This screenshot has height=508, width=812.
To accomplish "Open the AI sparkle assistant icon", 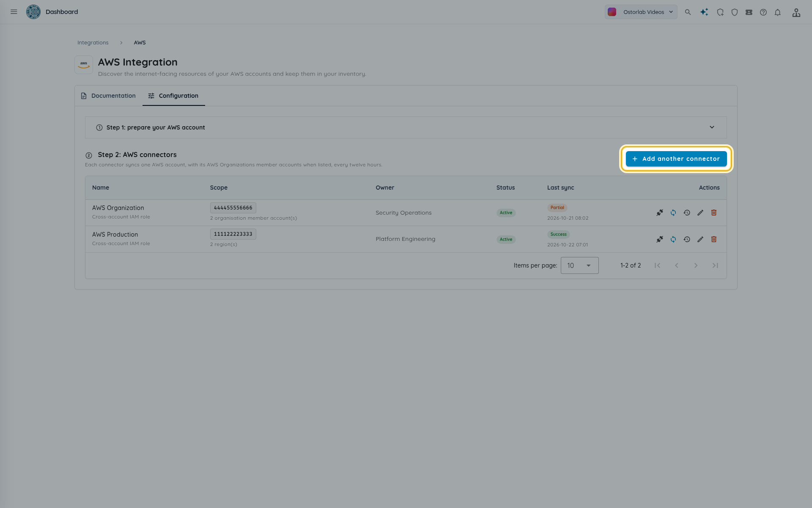I will coord(704,12).
